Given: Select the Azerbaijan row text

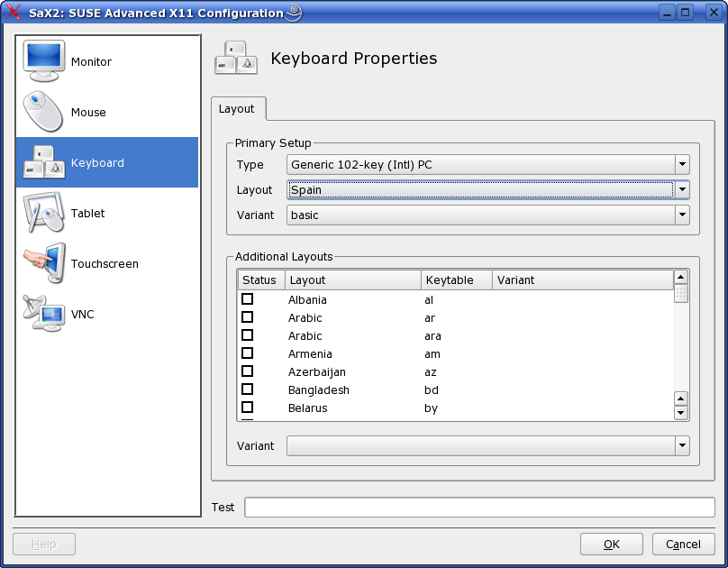Looking at the screenshot, I should (316, 372).
